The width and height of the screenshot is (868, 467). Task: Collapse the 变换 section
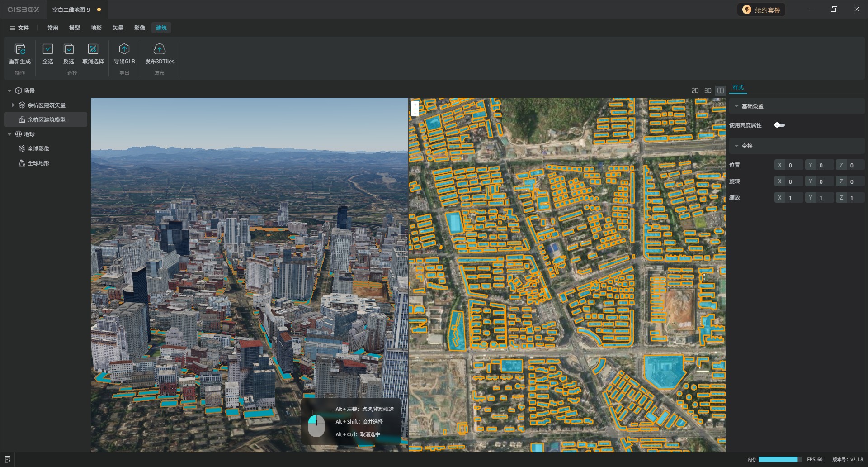(736, 146)
